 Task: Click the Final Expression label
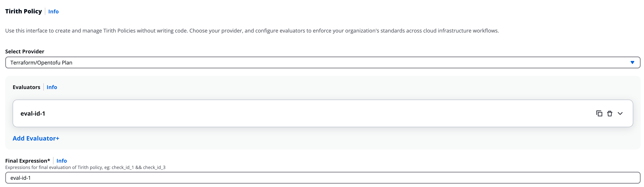(26, 161)
